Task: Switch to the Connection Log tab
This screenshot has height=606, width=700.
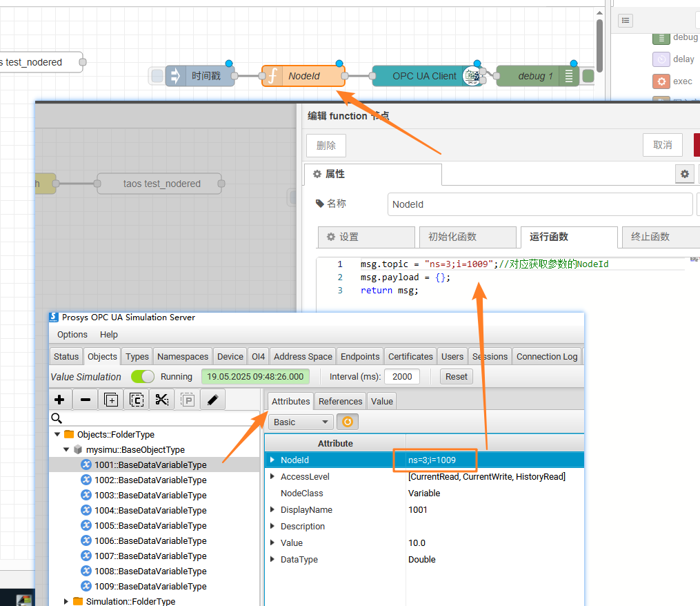Action: [547, 356]
